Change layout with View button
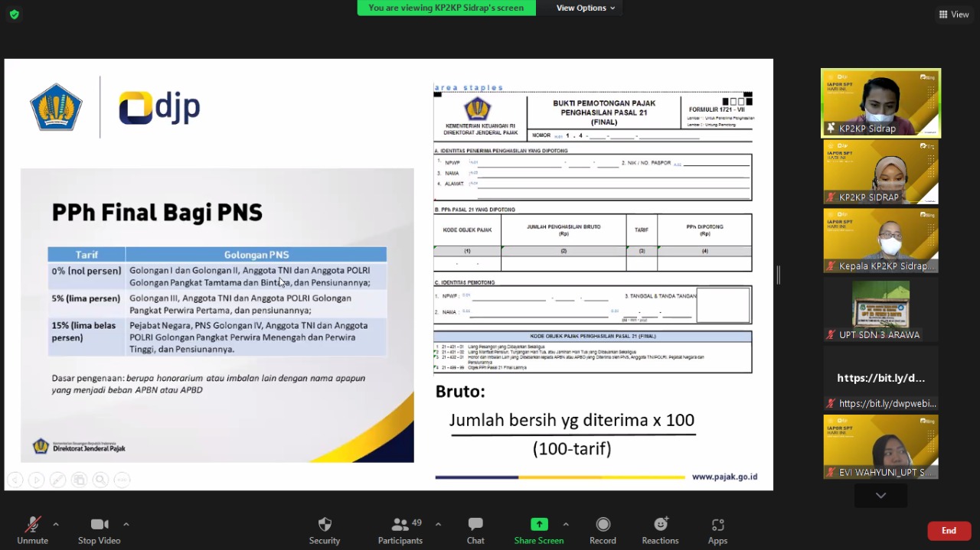Screen dimensions: 980x550 [x=954, y=14]
